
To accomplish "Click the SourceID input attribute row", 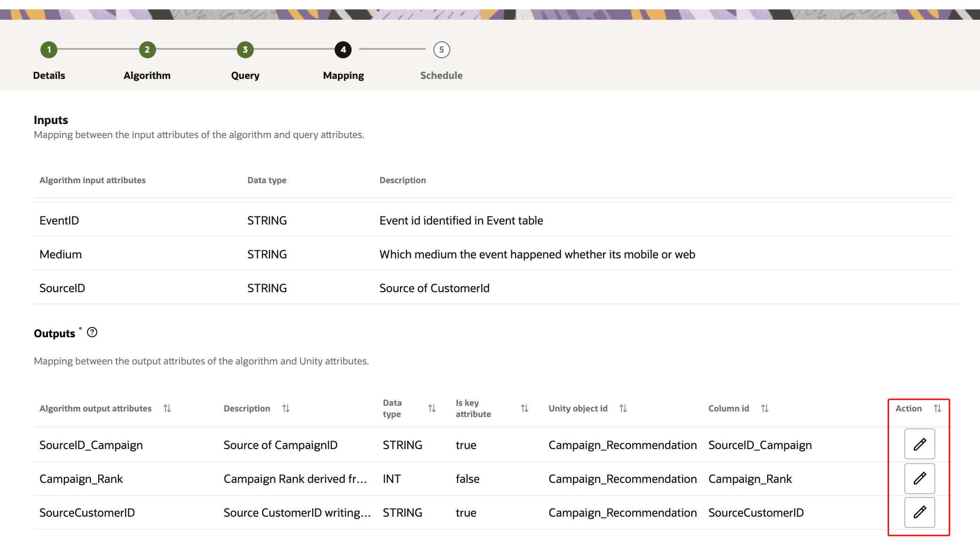I will (62, 288).
